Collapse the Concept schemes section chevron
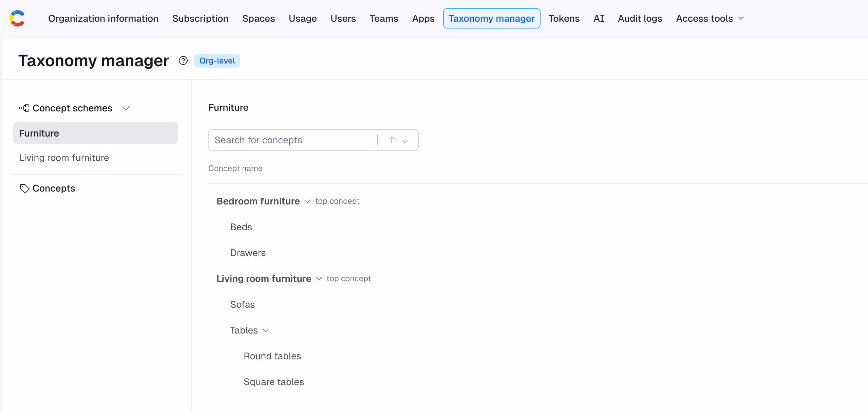Viewport: 868px width, 413px height. (x=126, y=108)
